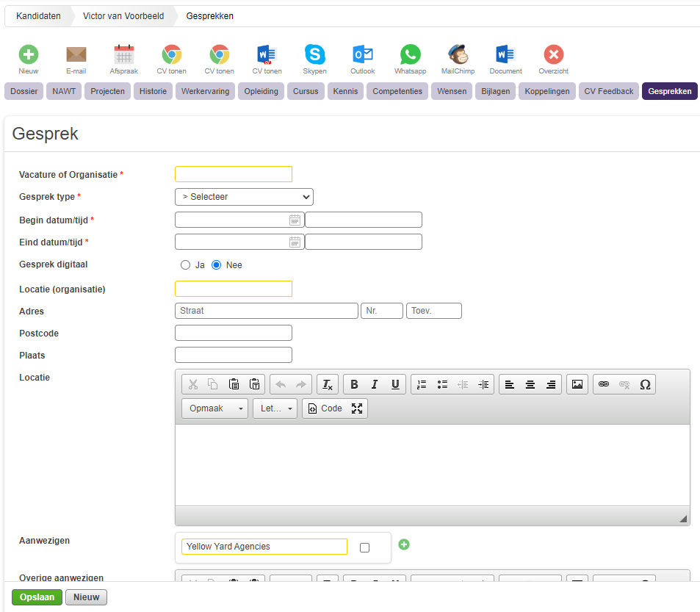Image resolution: width=700 pixels, height=612 pixels.
Task: Click Remove Format icon in Locatie editor
Action: [328, 384]
